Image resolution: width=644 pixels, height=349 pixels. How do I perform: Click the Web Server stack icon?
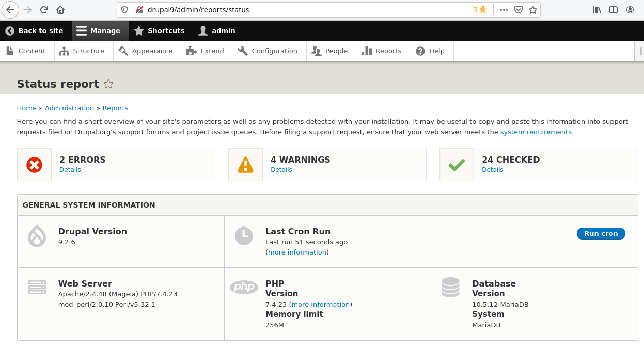coord(37,287)
